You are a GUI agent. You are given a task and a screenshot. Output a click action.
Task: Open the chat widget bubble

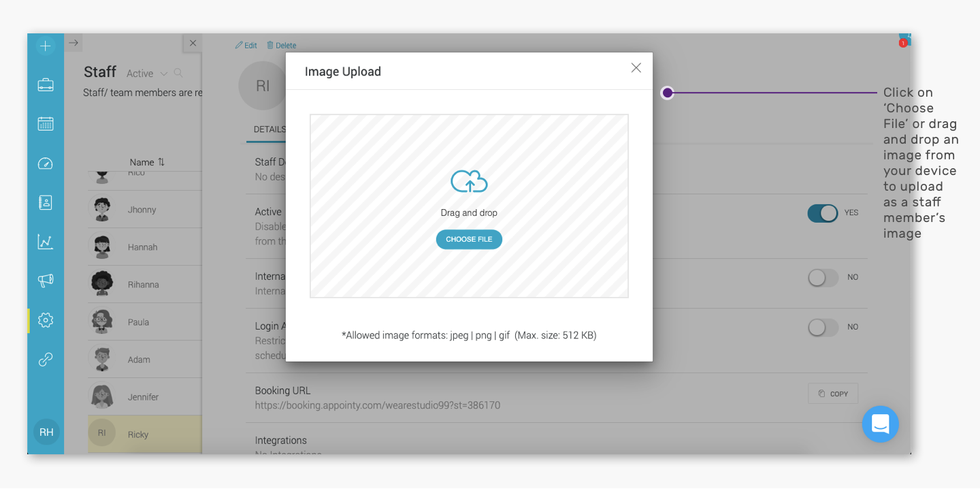click(880, 424)
